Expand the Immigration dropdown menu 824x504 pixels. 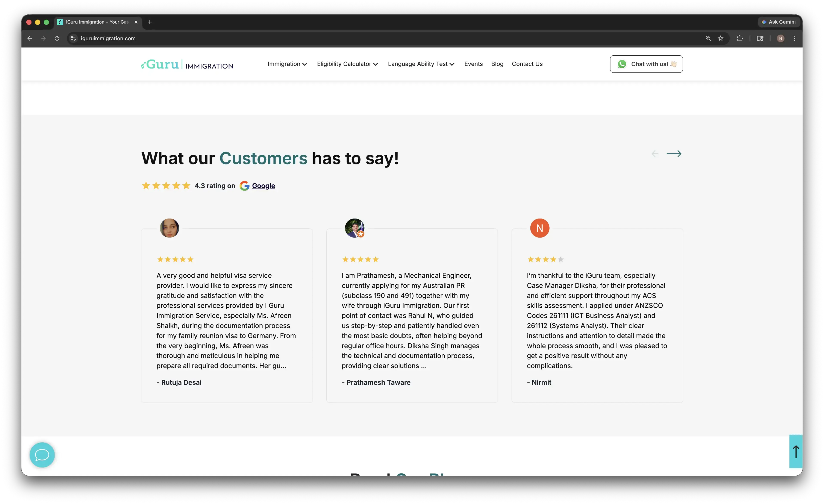point(287,64)
